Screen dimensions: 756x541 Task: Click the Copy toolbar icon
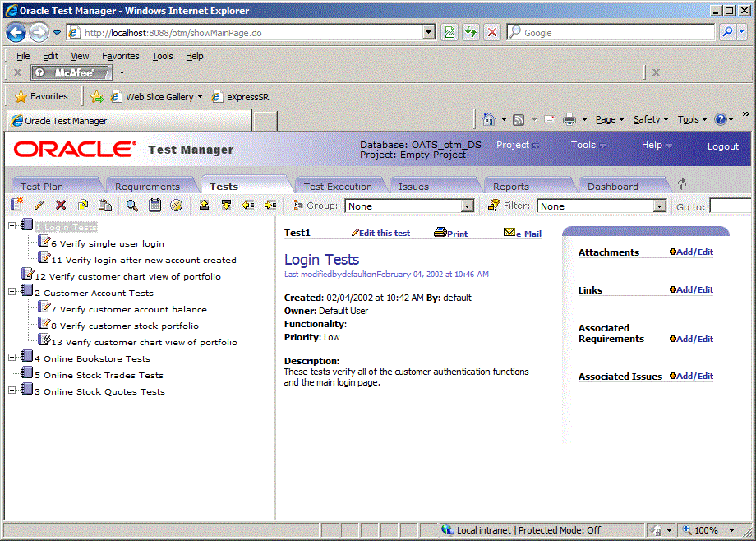[x=83, y=205]
